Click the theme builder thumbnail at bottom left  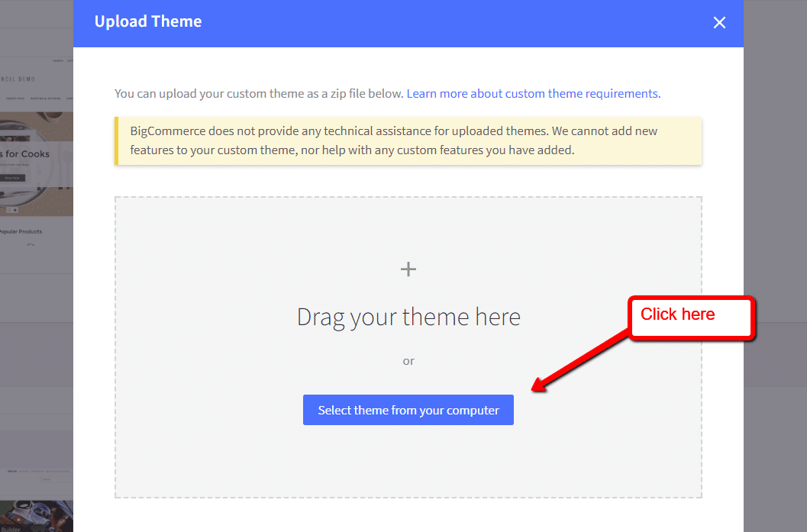click(34, 515)
